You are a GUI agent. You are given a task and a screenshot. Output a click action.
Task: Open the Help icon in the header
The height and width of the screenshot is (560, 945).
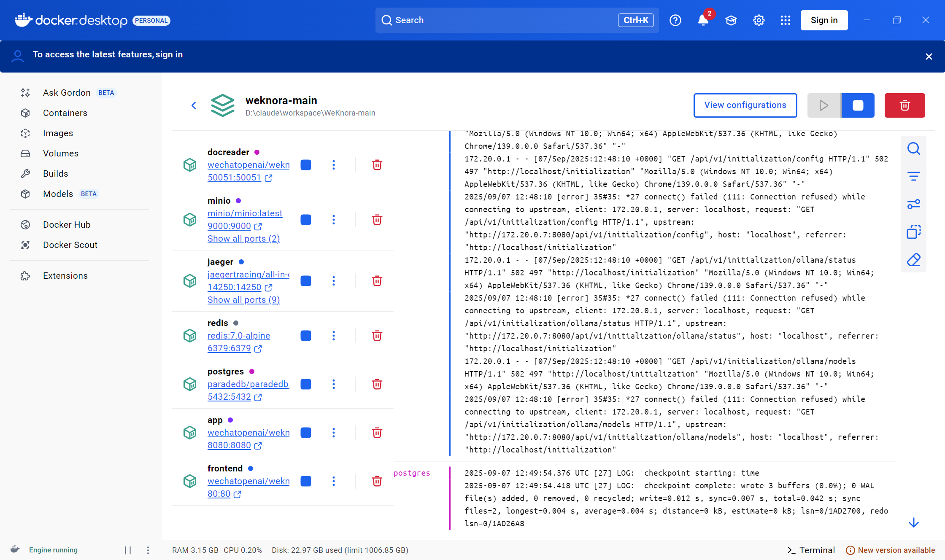tap(675, 20)
